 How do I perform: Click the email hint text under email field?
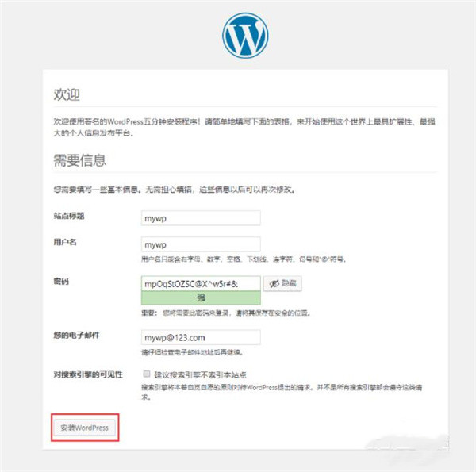192,352
